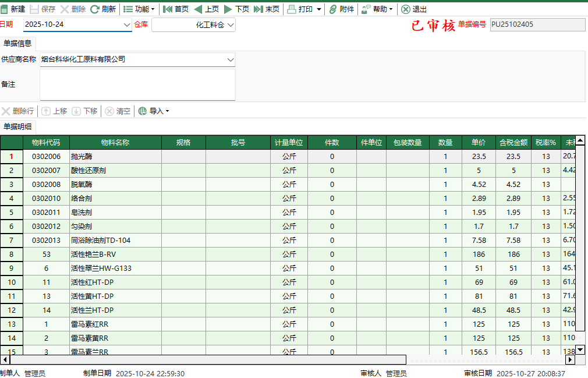Open the 化工料仓 warehouse dropdown

[231, 25]
